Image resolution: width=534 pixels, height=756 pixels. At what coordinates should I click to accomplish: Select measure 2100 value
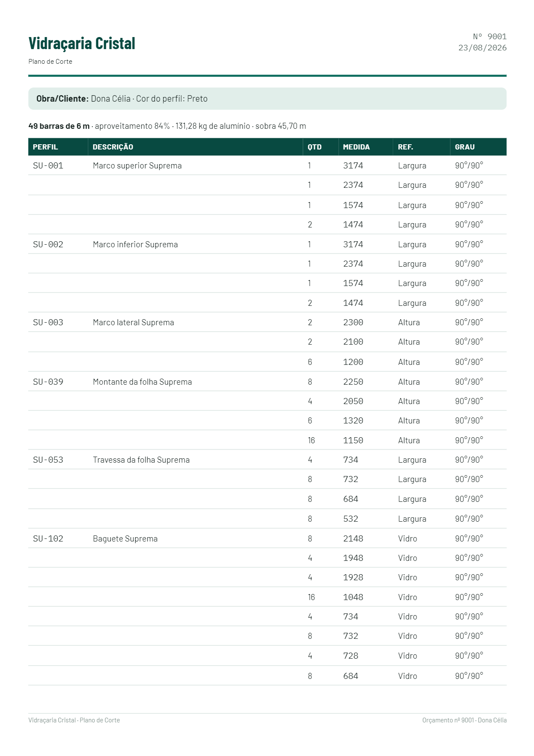[353, 342]
